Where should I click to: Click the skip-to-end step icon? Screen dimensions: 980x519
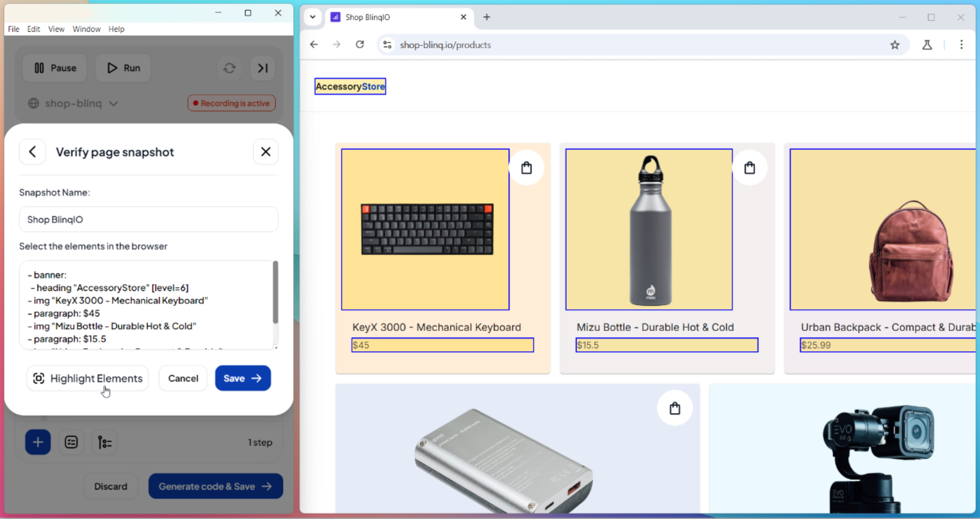(x=263, y=68)
